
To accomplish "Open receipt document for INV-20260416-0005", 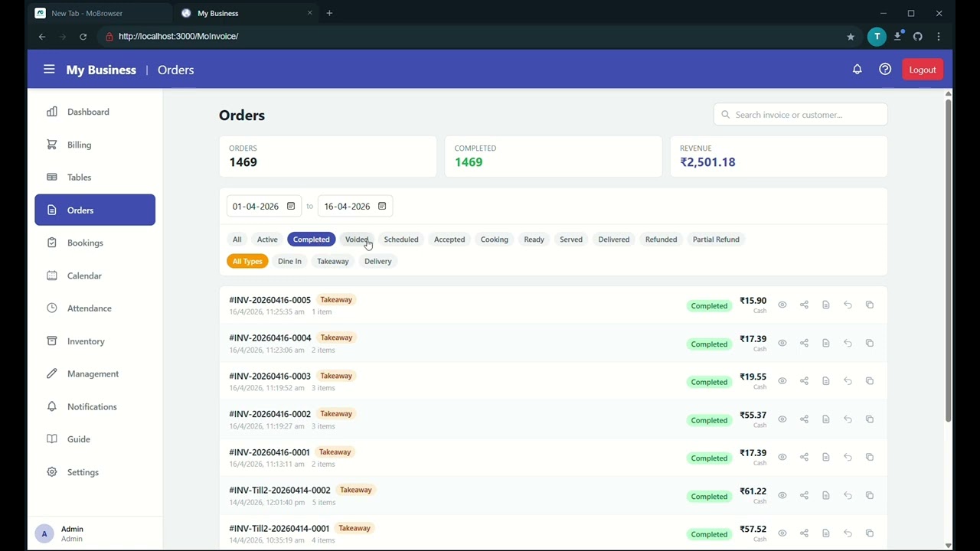I will tap(826, 305).
